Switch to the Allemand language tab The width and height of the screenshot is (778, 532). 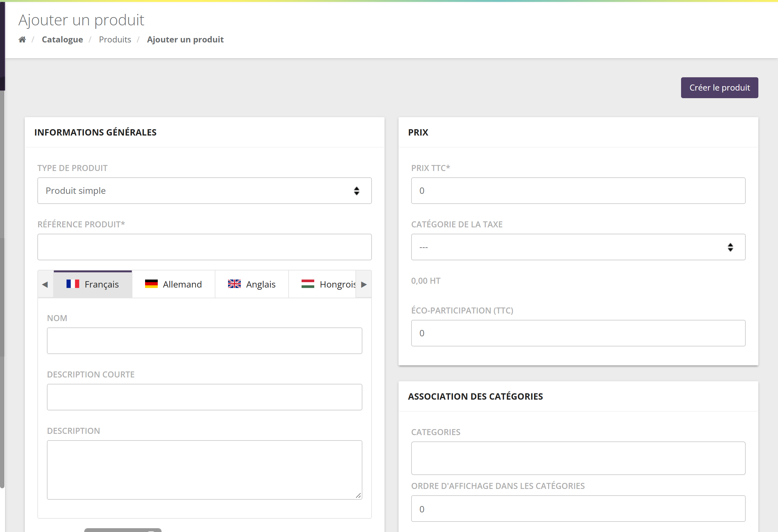pos(173,284)
